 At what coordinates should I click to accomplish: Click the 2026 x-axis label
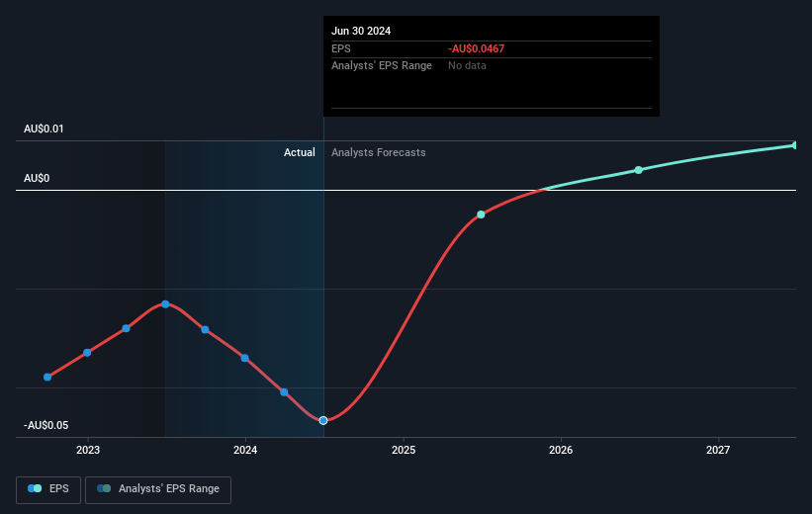(561, 450)
